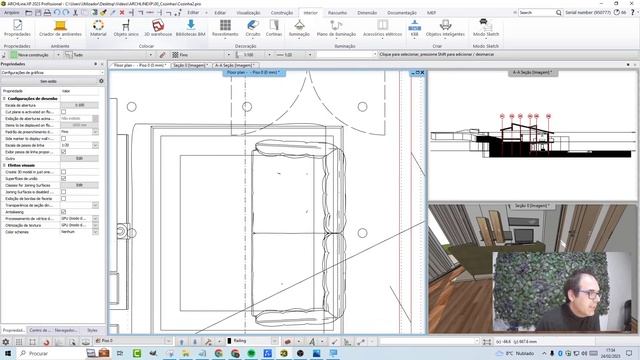Click the format painter brush icon
Image resolution: width=640 pixels, height=360 pixels.
103,13
